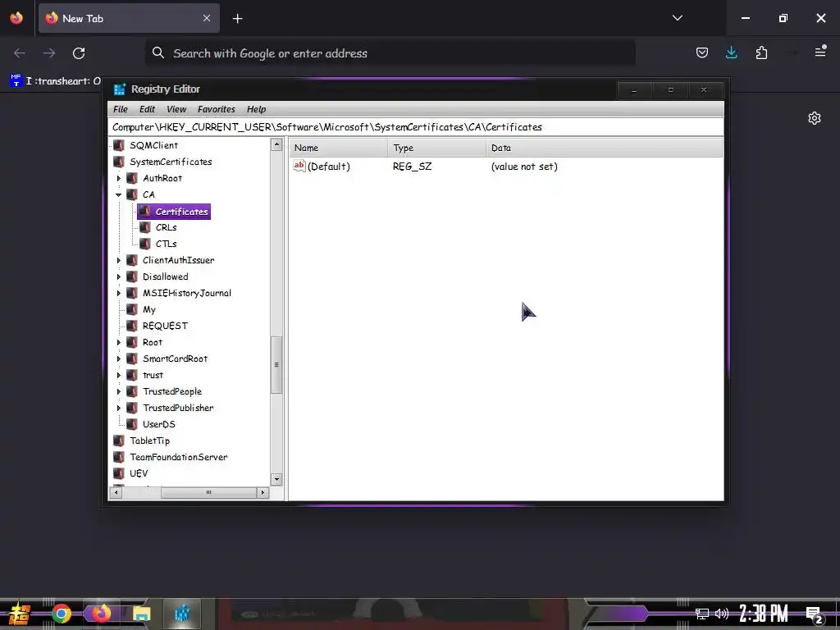The height and width of the screenshot is (630, 840).
Task: Select the CRLs key
Action: (x=166, y=228)
